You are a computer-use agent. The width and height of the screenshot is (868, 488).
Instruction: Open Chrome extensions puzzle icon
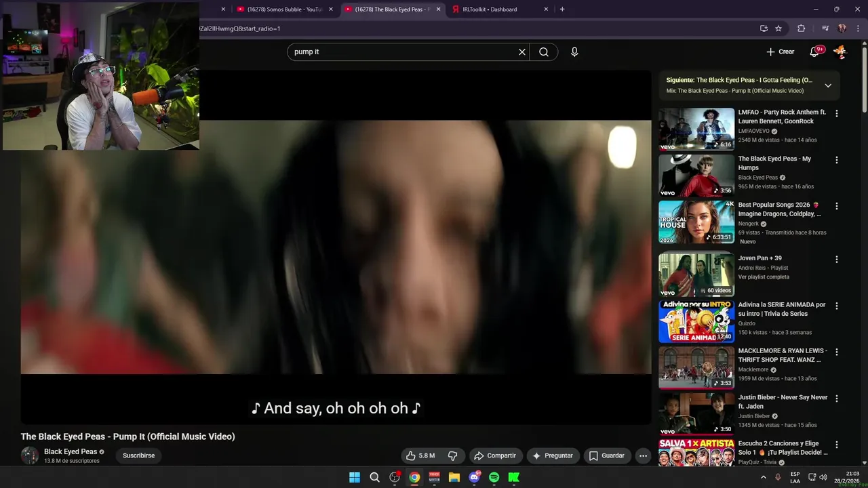point(801,28)
